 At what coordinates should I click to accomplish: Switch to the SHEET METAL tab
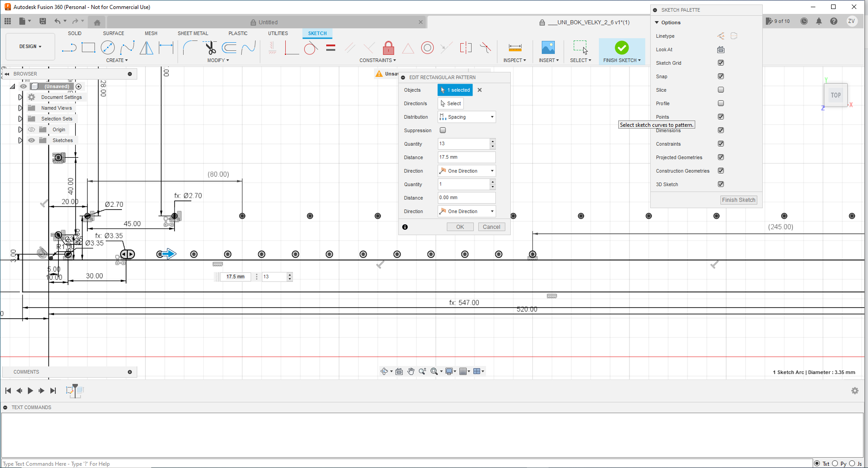tap(193, 33)
